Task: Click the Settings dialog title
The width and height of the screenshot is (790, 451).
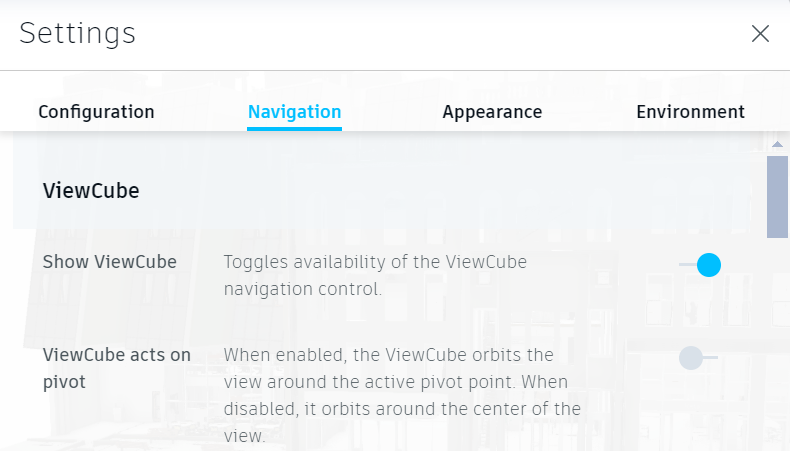Action: (x=78, y=34)
